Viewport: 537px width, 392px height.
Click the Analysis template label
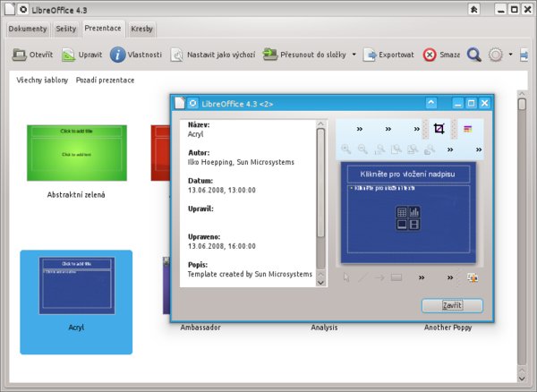[324, 328]
